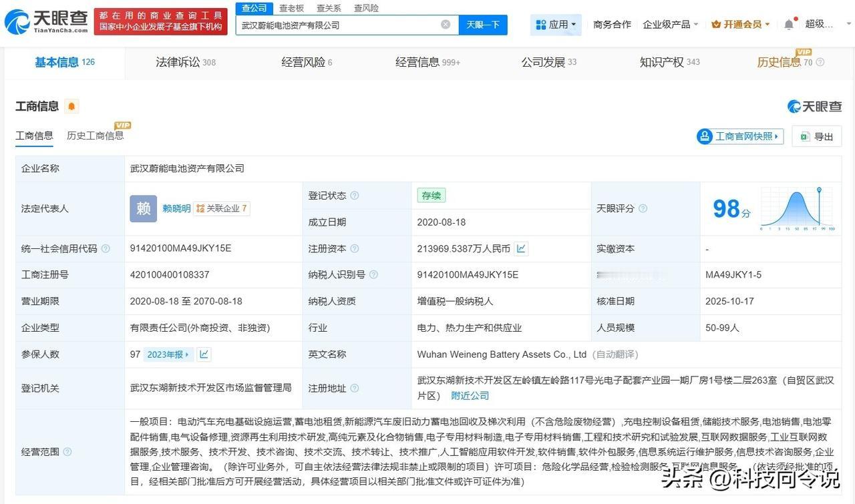855x504 pixels.
Task: Select the 查关系 search tab
Action: (329, 8)
